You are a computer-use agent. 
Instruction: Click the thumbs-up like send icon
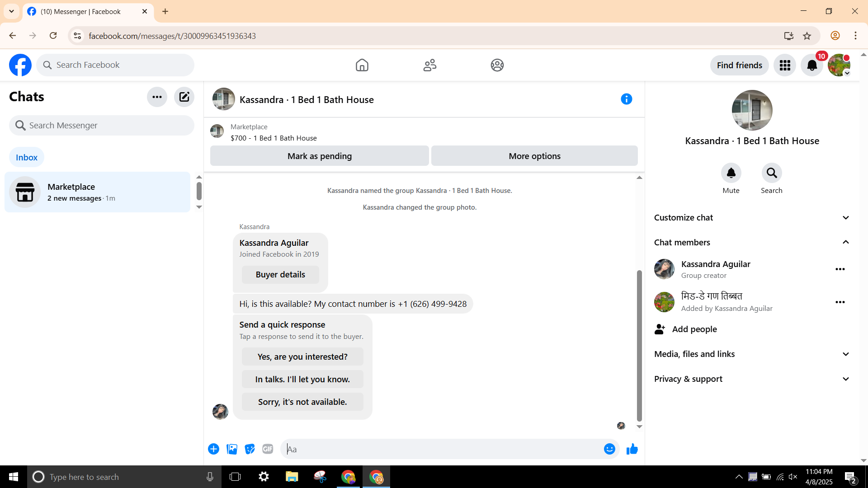(632, 449)
